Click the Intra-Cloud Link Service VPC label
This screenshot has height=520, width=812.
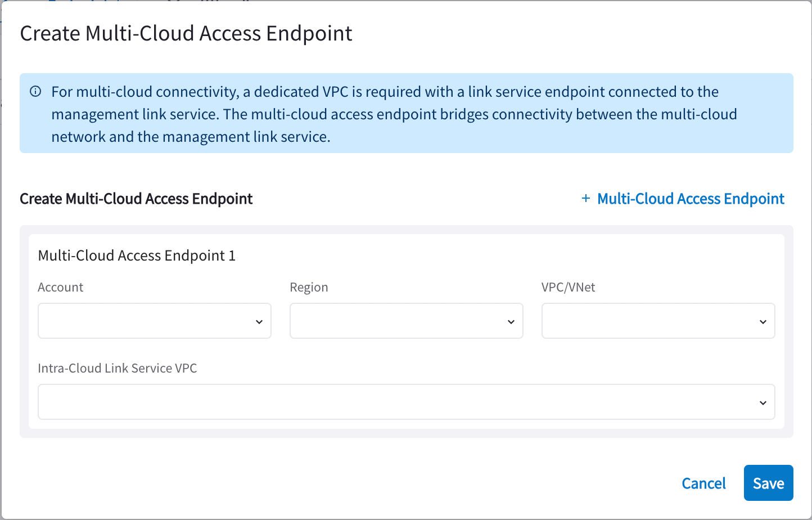pos(118,368)
